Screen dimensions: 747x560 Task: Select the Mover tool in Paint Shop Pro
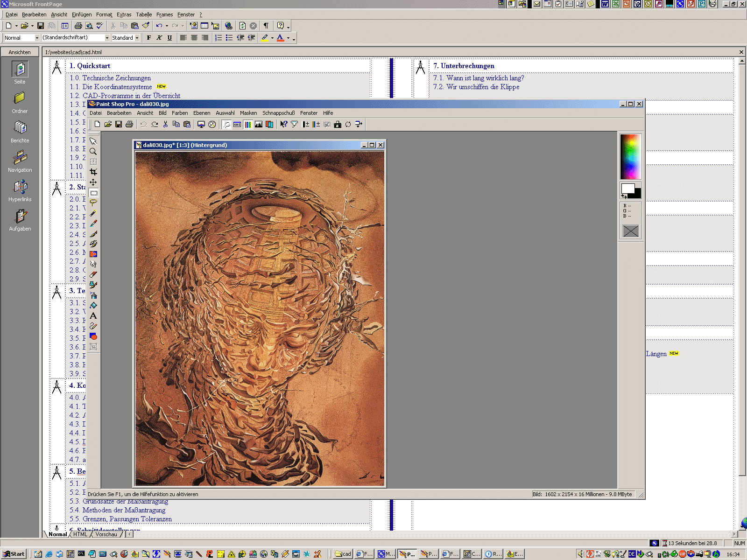tap(93, 182)
